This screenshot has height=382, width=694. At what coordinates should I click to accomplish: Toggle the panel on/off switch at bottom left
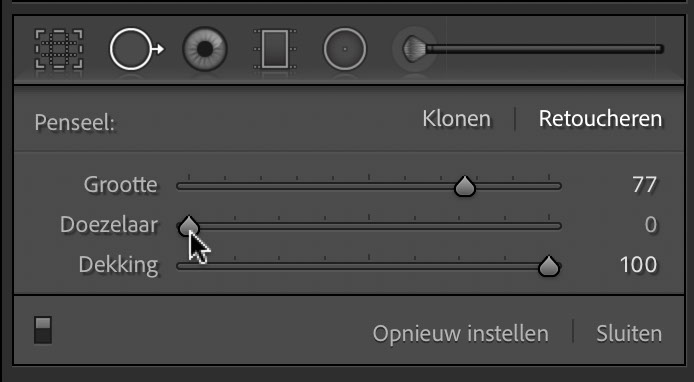(x=43, y=330)
